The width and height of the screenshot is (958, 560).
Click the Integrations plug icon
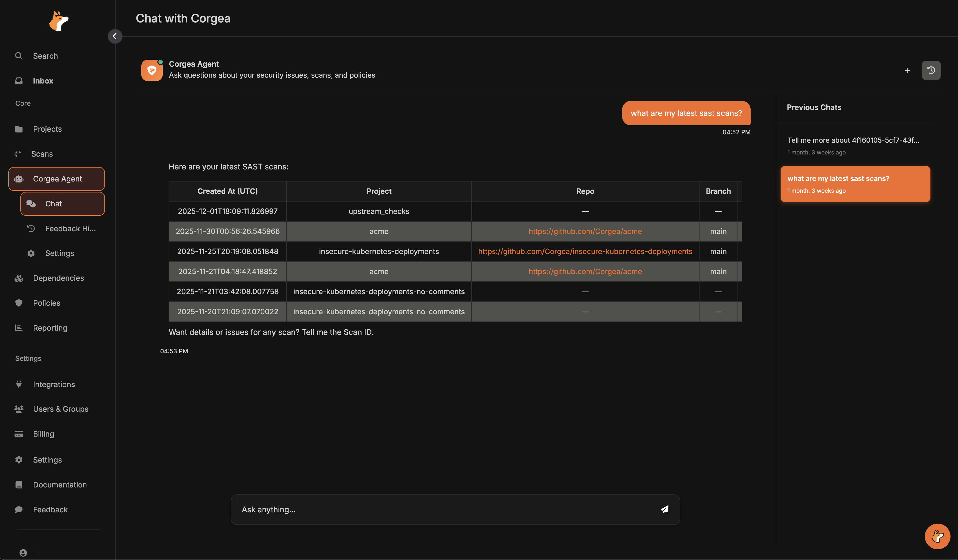(x=19, y=384)
